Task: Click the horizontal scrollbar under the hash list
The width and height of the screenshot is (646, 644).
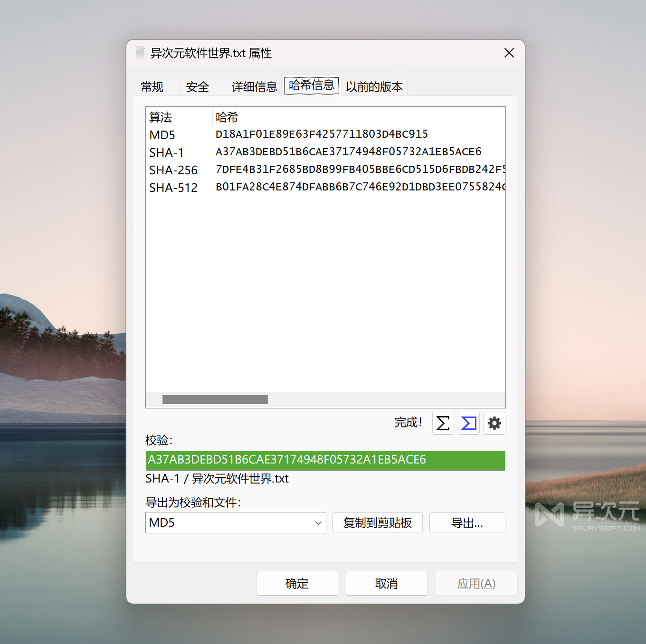Action: pyautogui.click(x=214, y=399)
